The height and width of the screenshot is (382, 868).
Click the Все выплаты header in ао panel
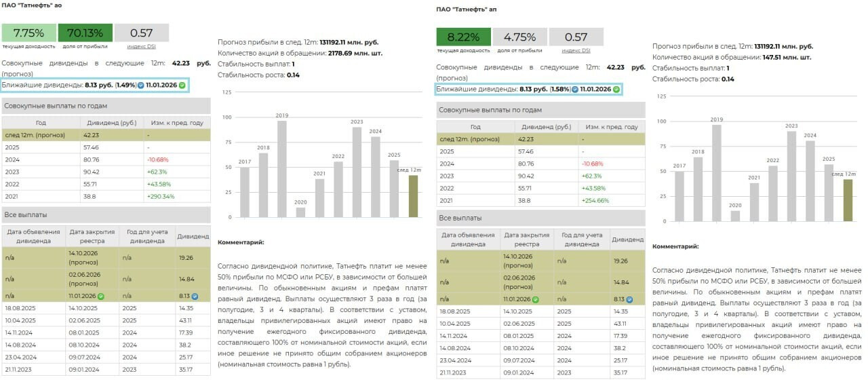coord(106,214)
